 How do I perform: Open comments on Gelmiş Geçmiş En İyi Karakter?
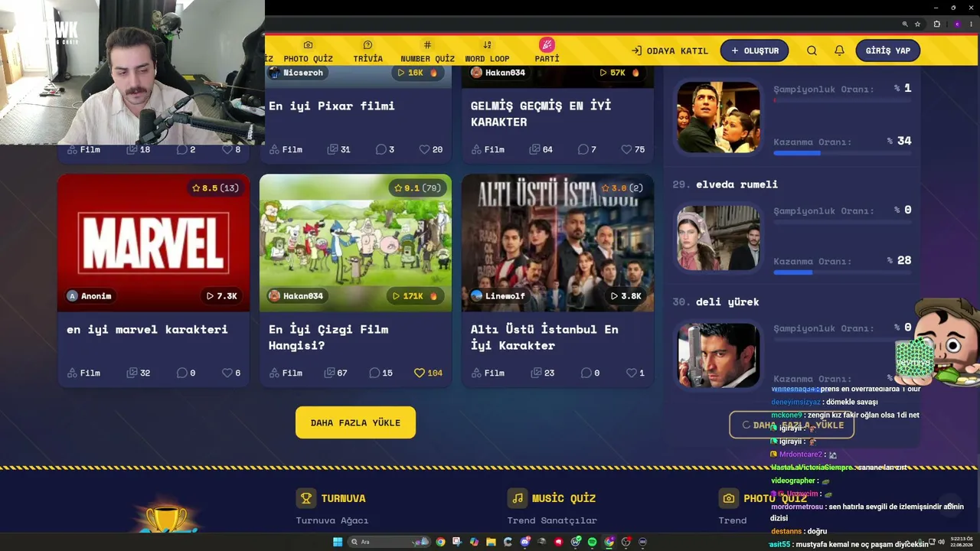coord(587,149)
